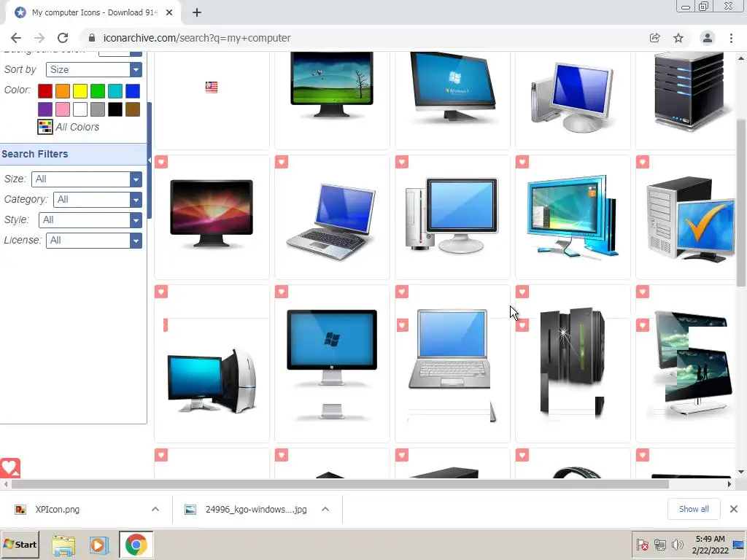Click the small flag icon tile
Screen dimensions: 747x560
(212, 87)
